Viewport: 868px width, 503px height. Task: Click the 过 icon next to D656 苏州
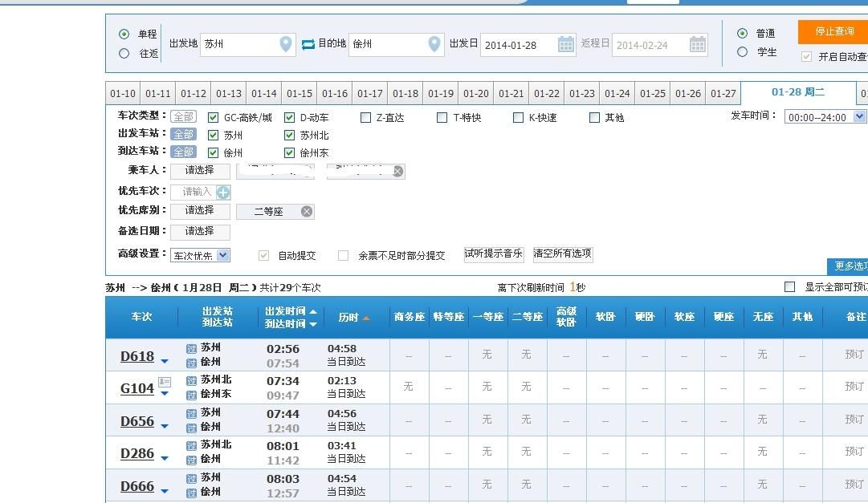pos(192,413)
